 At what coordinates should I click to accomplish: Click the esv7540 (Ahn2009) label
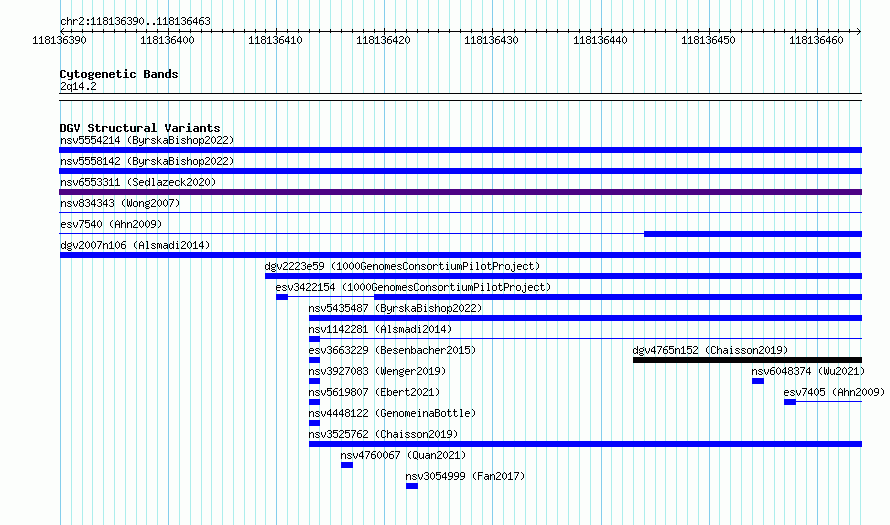click(111, 224)
